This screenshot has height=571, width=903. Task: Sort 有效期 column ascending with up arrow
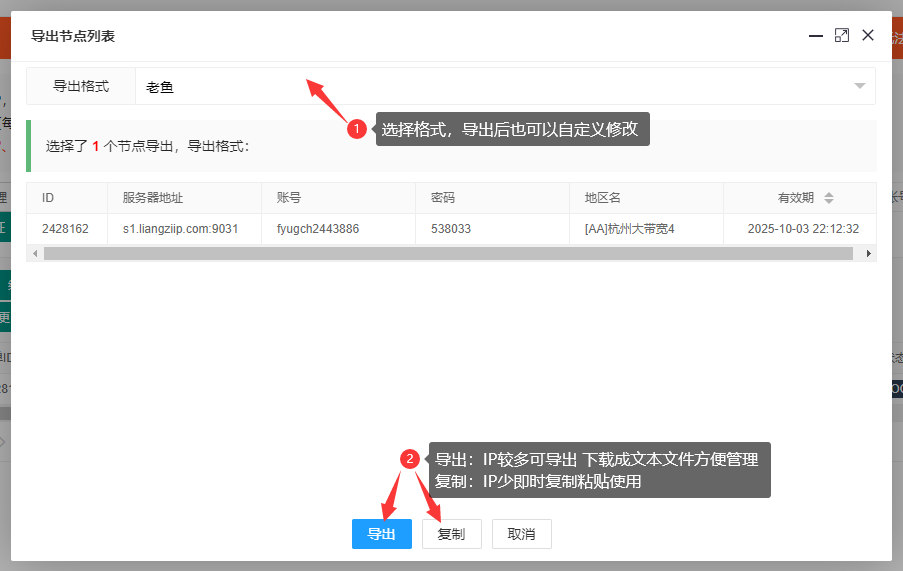pos(829,194)
